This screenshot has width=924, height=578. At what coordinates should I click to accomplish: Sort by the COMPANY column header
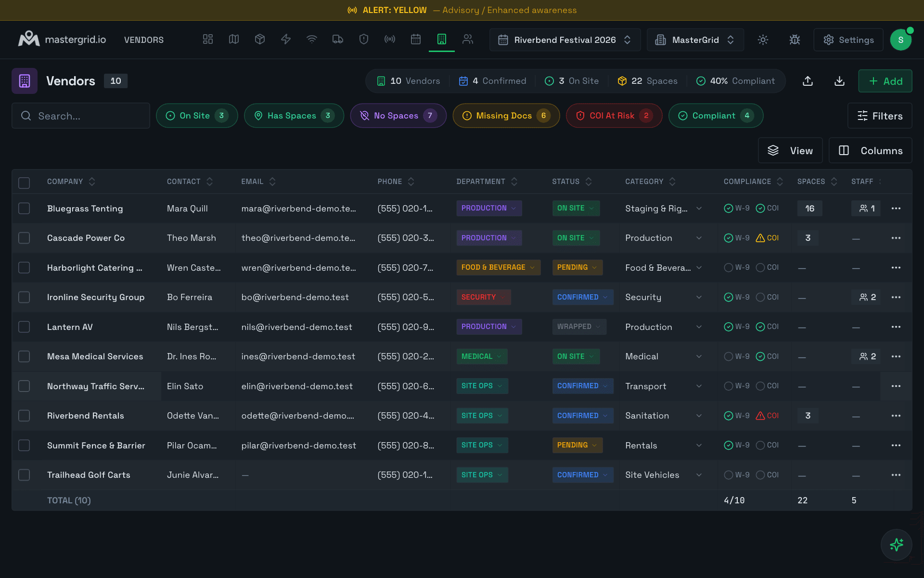coord(71,182)
